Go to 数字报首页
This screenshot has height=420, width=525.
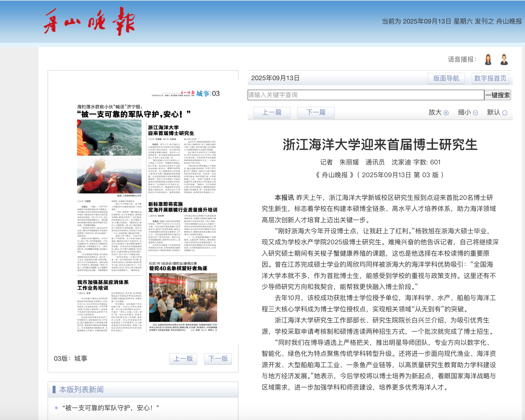(490, 78)
